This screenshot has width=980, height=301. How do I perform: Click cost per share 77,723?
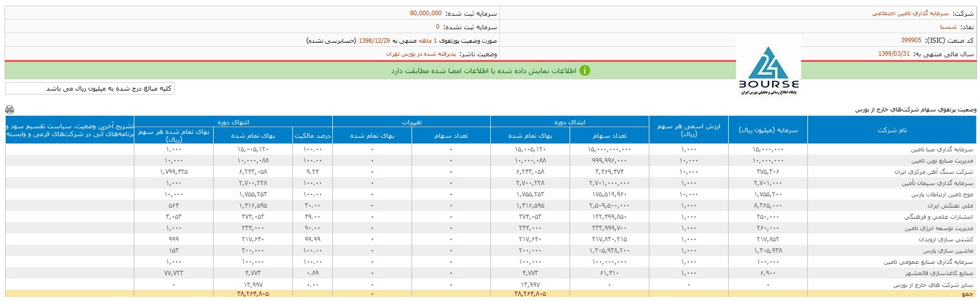coord(174,273)
